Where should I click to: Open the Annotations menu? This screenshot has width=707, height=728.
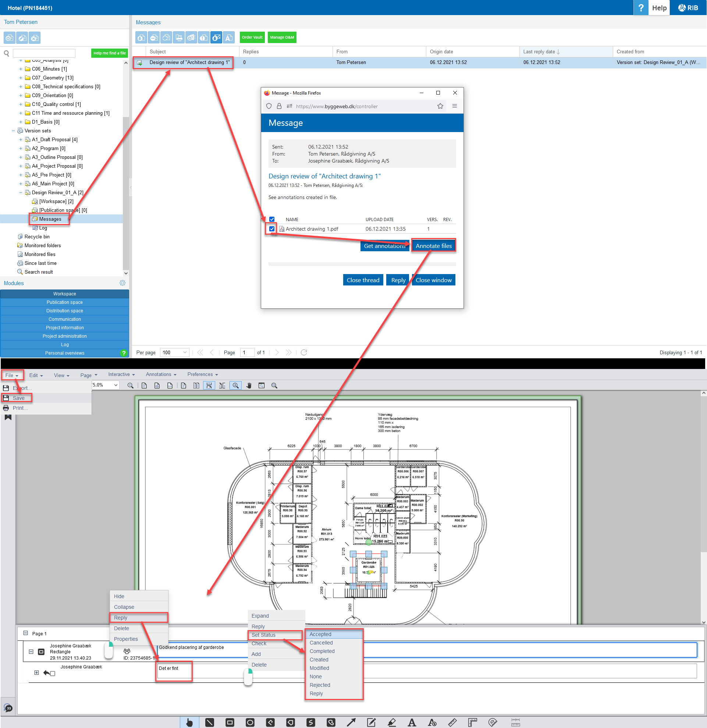(x=161, y=374)
